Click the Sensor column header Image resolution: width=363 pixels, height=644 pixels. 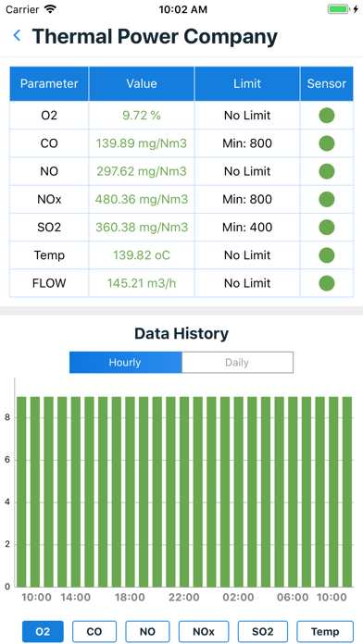coord(326,84)
